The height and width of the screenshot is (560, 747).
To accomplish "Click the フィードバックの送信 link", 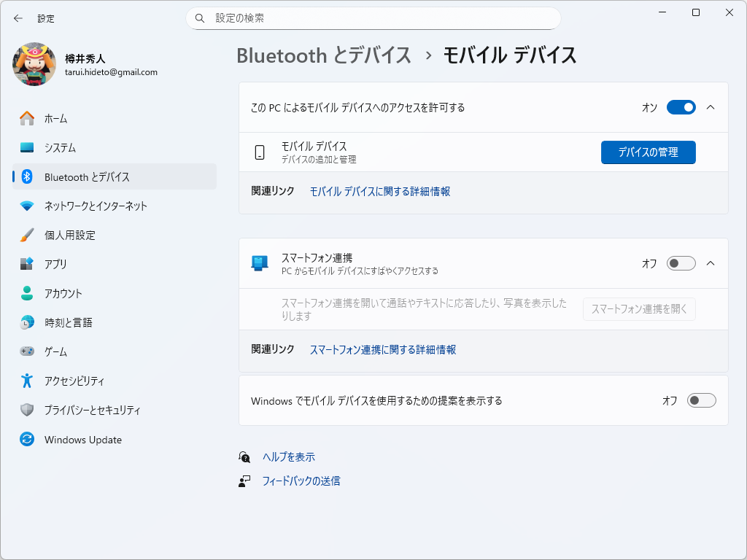I will (x=302, y=481).
